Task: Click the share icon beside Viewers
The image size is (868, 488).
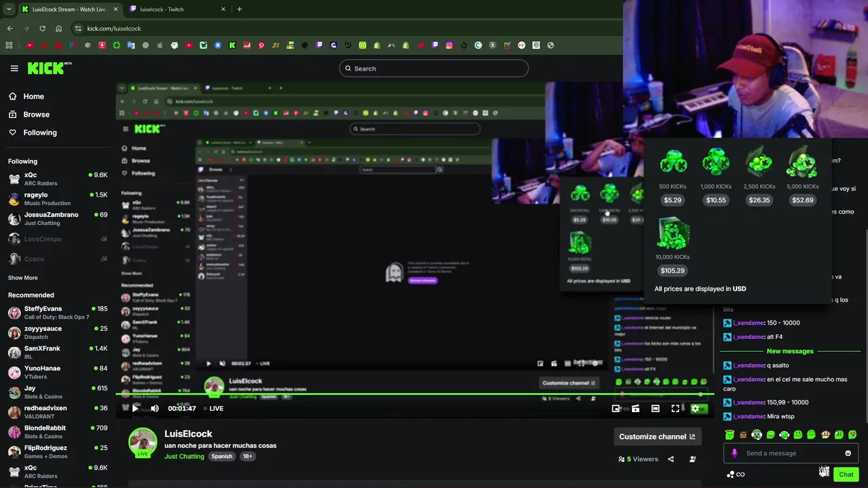Action: pyautogui.click(x=671, y=459)
